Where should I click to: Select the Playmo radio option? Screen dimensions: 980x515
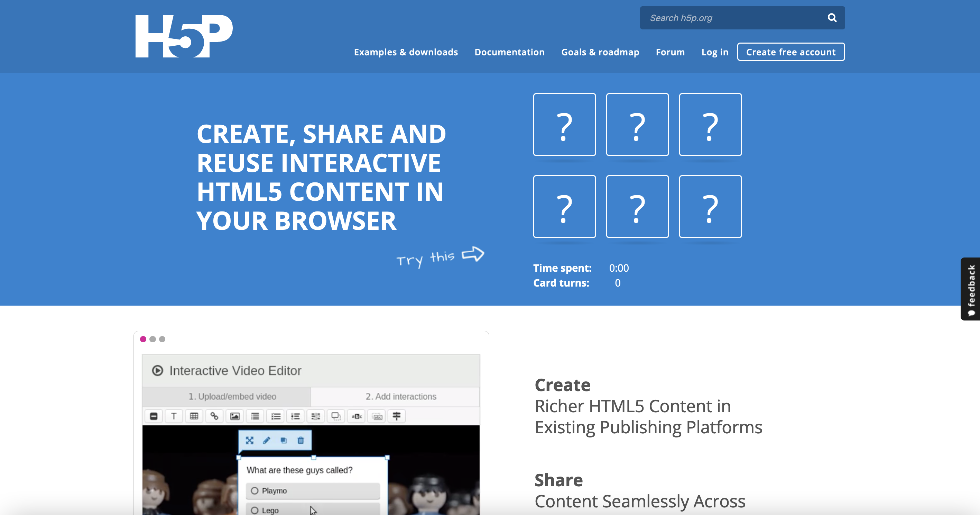[255, 491]
